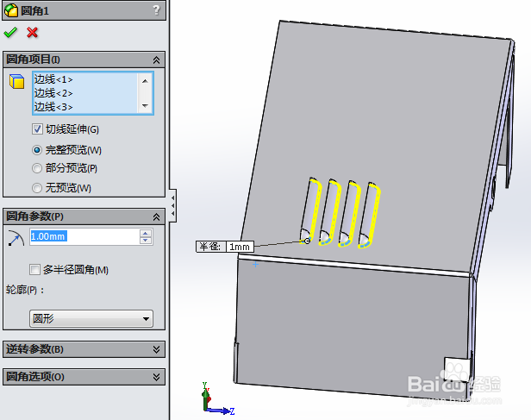
Task: Click the 1mm value in the radius callout
Action: (x=240, y=247)
